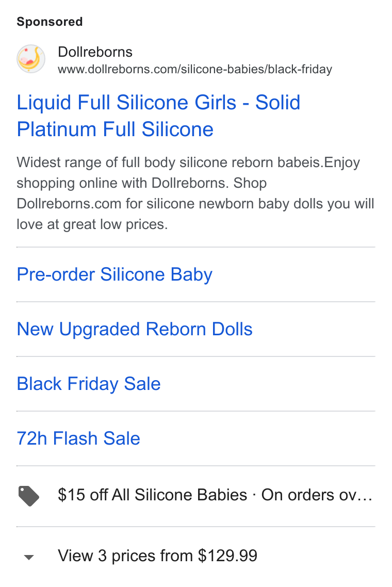
Task: Click the great low prices description line
Action: pos(92,224)
